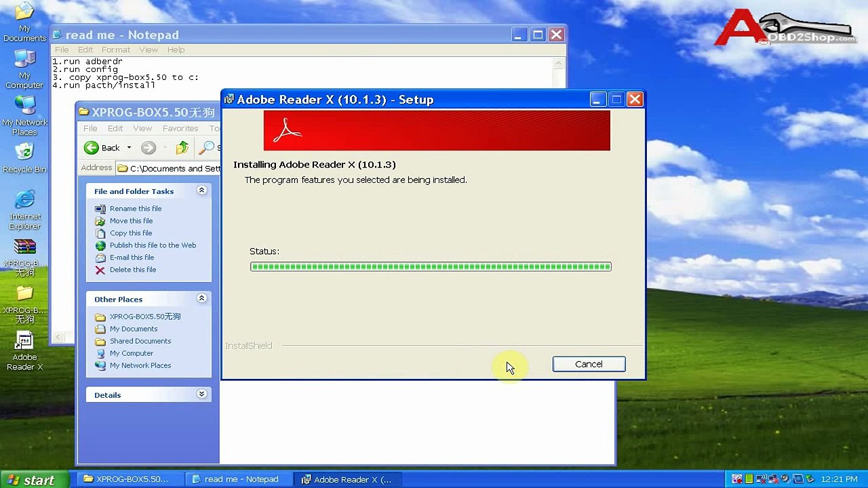Open My Documents desktop icon

(x=24, y=22)
